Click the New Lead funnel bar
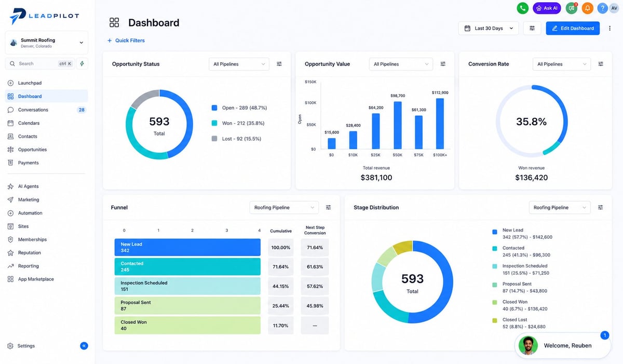Viewport: 623px width, 364px height. pyautogui.click(x=187, y=247)
